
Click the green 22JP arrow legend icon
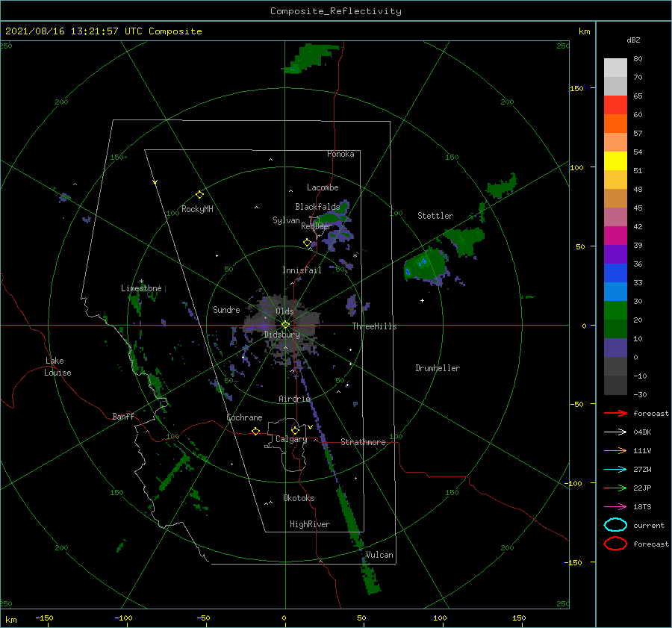click(x=615, y=488)
